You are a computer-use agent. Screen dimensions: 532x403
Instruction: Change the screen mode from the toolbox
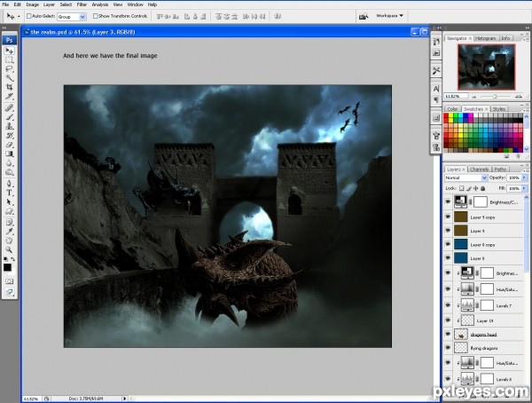[9, 292]
